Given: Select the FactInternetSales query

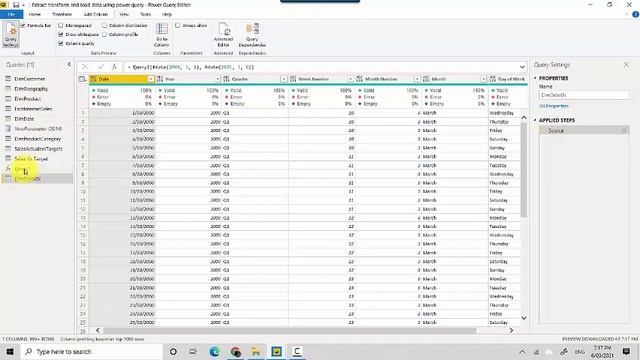Looking at the screenshot, I should coord(33,109).
